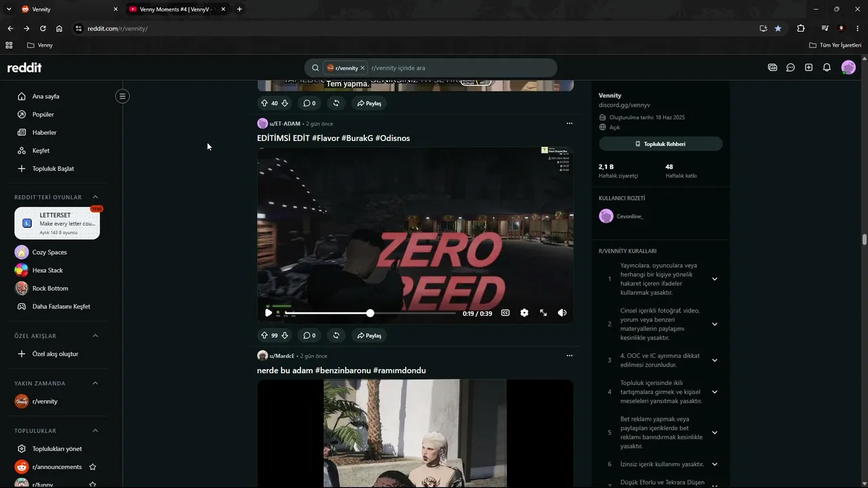Expand rule 6 İzinsiz içerik kullanımı
Screen dimensions: 868x488
[715, 464]
